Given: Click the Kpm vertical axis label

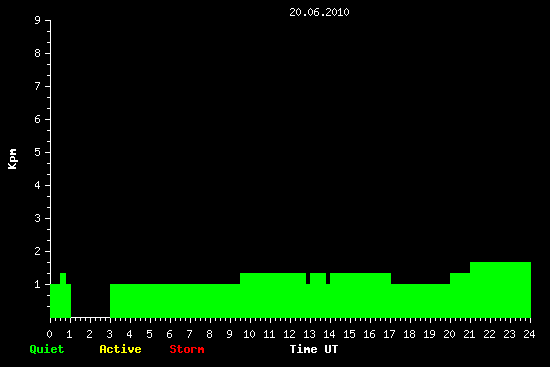Looking at the screenshot, I should [x=12, y=159].
